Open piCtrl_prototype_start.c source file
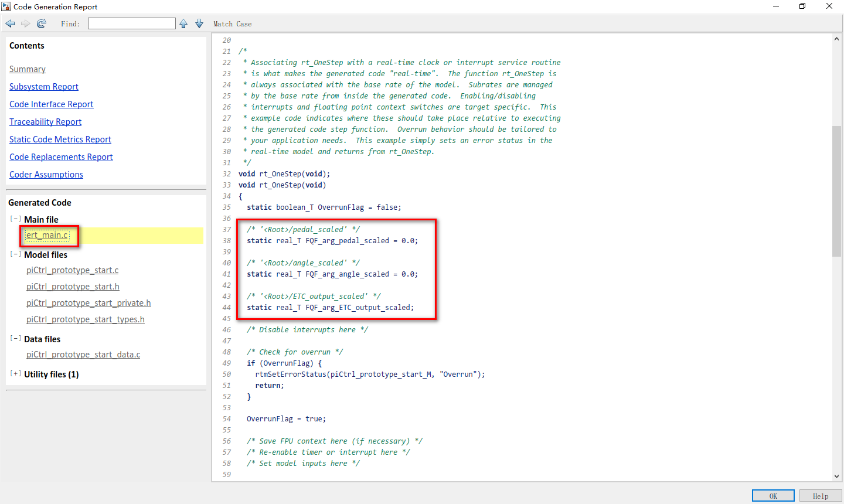Viewport: 844px width, 504px height. point(73,270)
